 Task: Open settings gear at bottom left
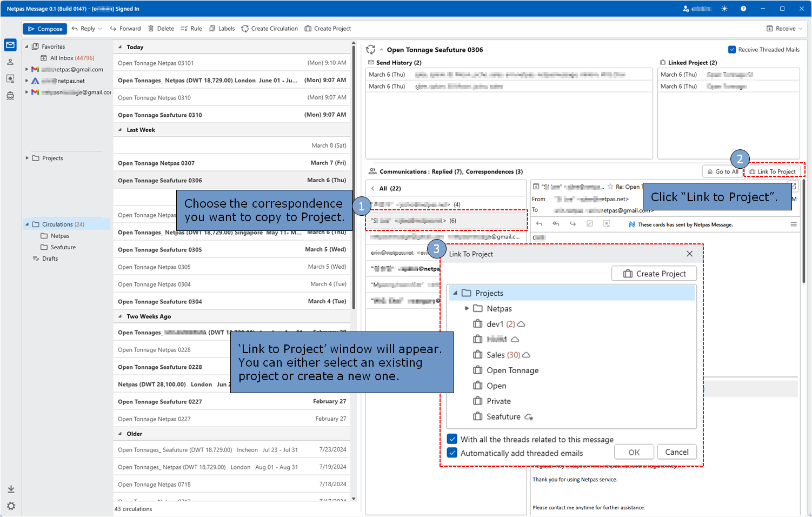point(11,506)
